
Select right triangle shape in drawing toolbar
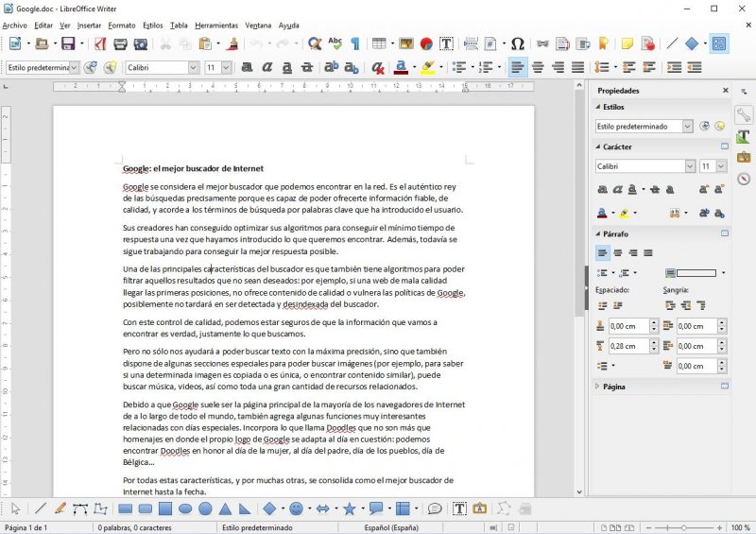245,508
